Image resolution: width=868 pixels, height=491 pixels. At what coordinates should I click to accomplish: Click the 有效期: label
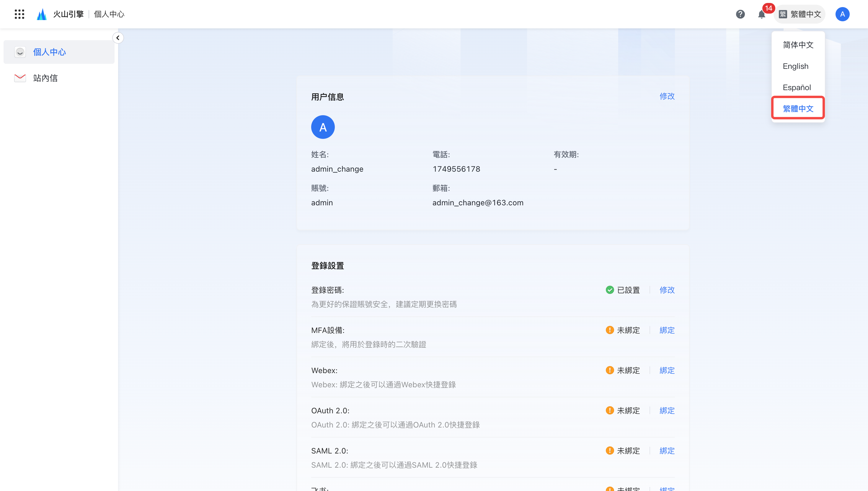[566, 155]
